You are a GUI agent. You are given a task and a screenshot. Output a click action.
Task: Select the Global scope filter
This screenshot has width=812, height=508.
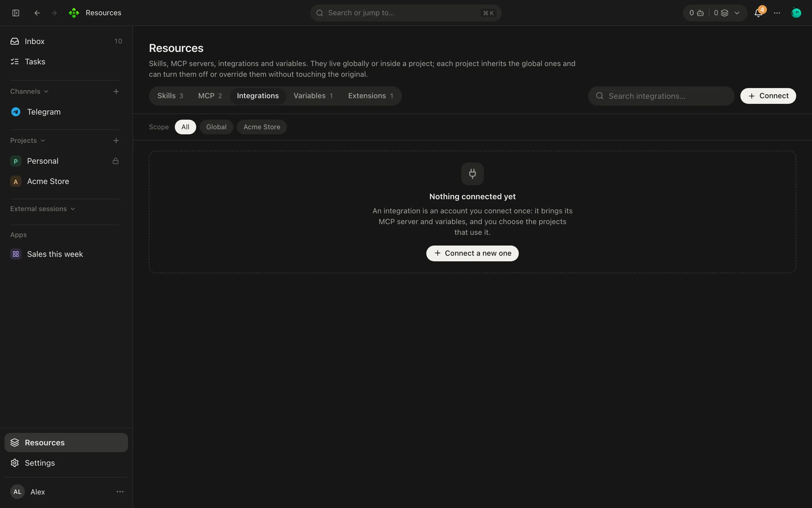[217, 127]
